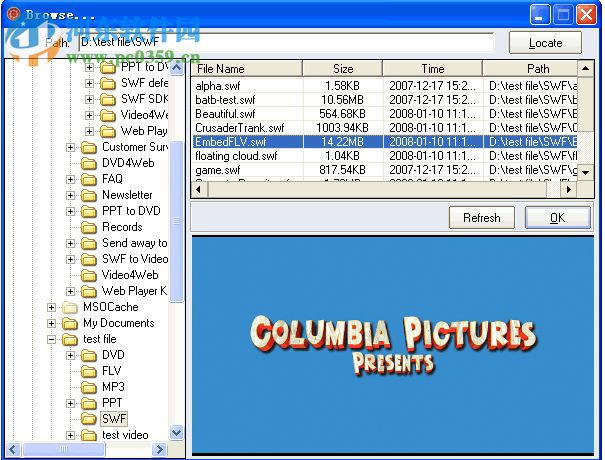Screen dimensions: 605x460
Task: Click the Web Play subfolder icon
Action: [108, 131]
